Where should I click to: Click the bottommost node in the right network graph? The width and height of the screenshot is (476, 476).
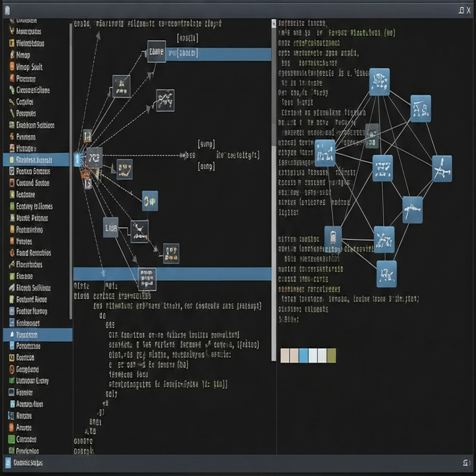click(386, 274)
